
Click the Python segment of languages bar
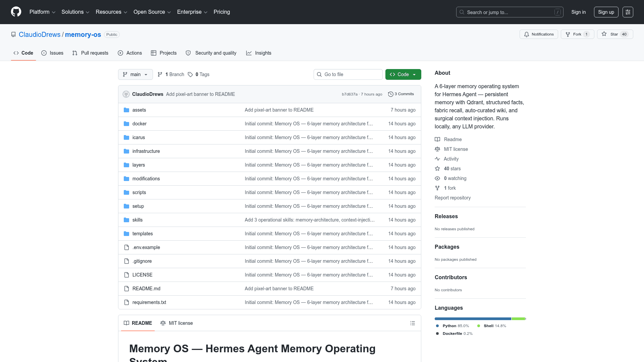coord(473,319)
